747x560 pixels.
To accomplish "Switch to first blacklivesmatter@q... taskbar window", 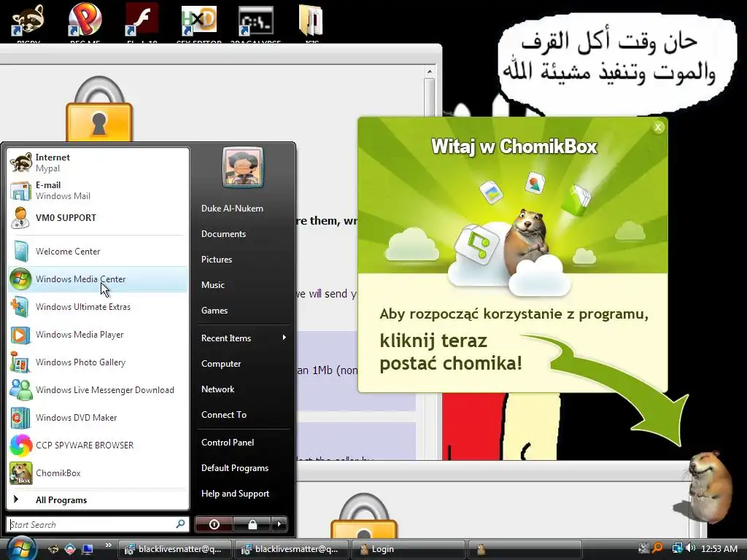I will (x=174, y=549).
